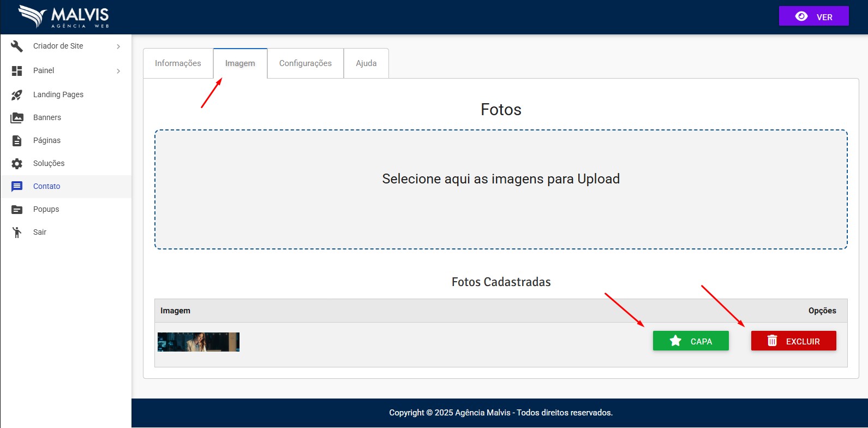Image resolution: width=868 pixels, height=428 pixels.
Task: Go to the Ajuda tab
Action: coord(366,63)
